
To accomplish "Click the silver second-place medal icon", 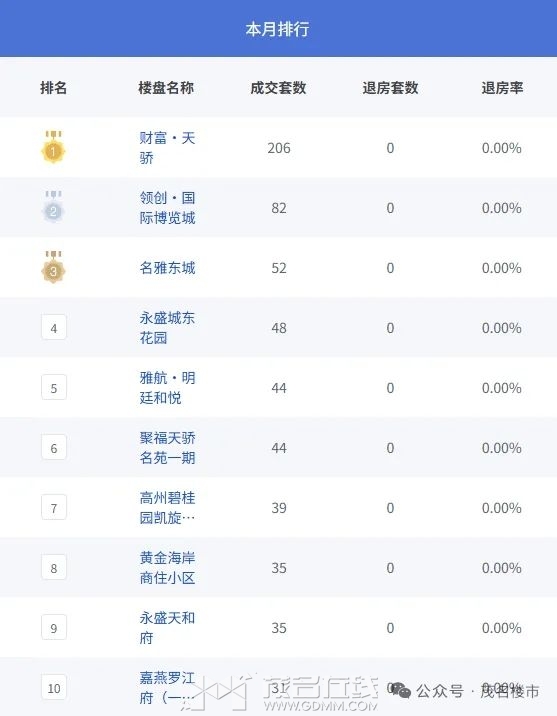I will (x=53, y=207).
